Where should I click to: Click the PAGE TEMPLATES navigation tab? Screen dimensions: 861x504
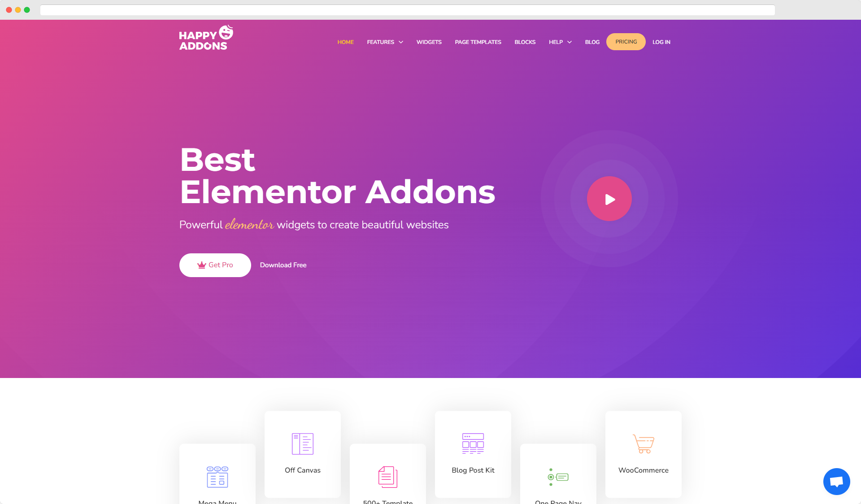point(478,41)
